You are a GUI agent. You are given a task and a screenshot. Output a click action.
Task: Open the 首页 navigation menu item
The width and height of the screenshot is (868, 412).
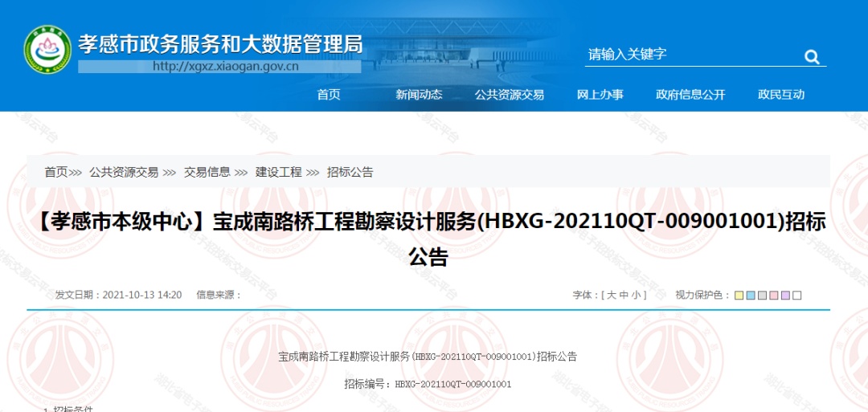(329, 95)
